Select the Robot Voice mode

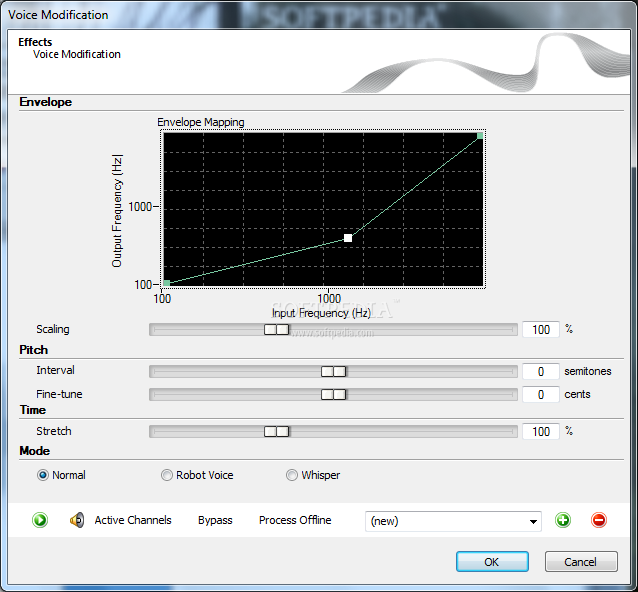click(166, 475)
